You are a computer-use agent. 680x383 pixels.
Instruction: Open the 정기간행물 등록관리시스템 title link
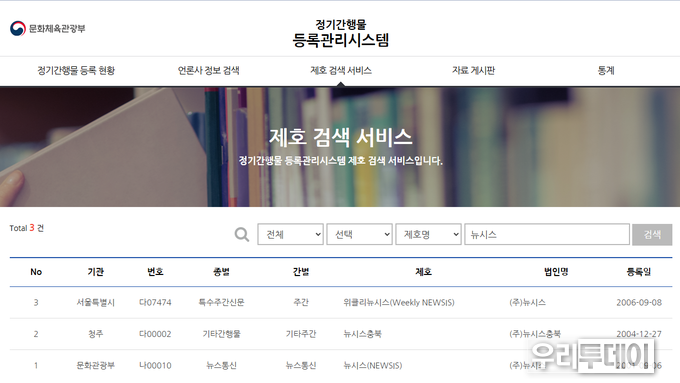tap(340, 33)
